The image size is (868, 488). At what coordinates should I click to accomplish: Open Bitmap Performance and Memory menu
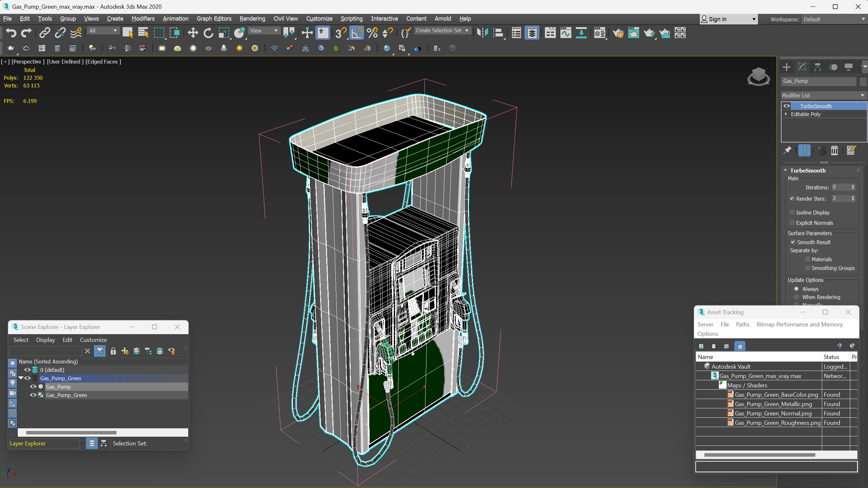[x=800, y=324]
